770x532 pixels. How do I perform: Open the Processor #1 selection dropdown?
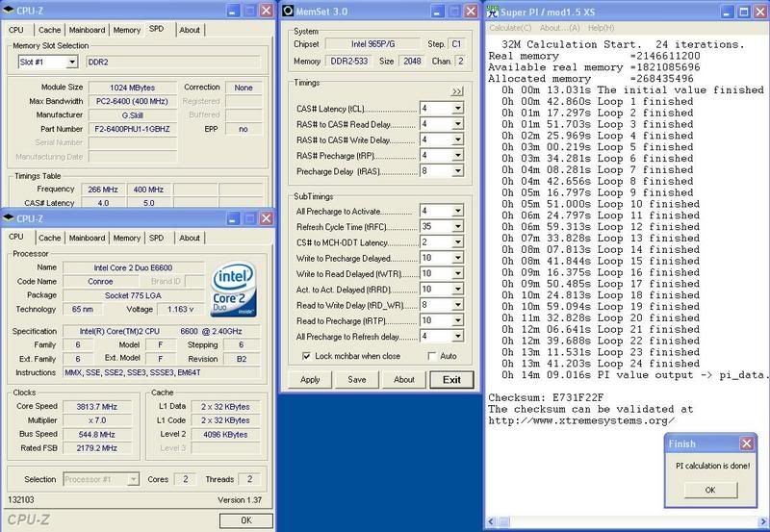pyautogui.click(x=133, y=479)
